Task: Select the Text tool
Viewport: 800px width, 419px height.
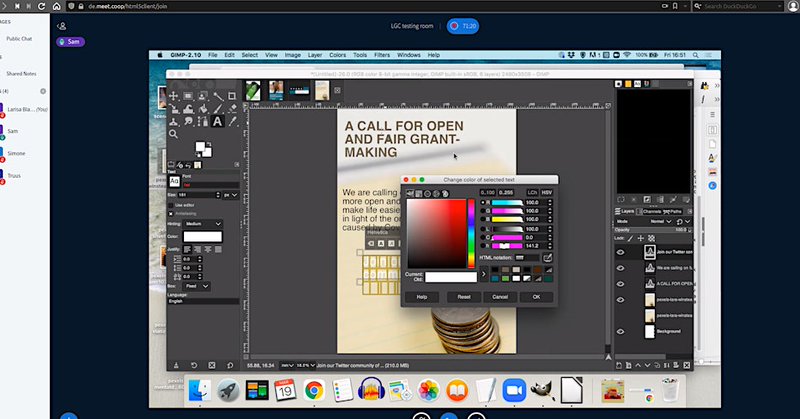Action: click(x=217, y=121)
